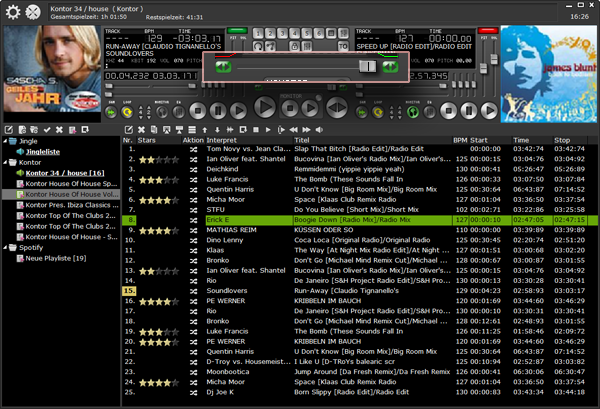The height and width of the screenshot is (409, 600).
Task: Click the crossfader slider handle
Action: (x=368, y=67)
